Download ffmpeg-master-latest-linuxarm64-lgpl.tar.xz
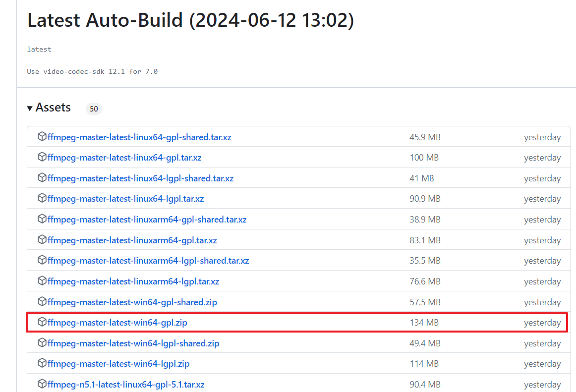Image resolution: width=576 pixels, height=392 pixels. click(133, 281)
